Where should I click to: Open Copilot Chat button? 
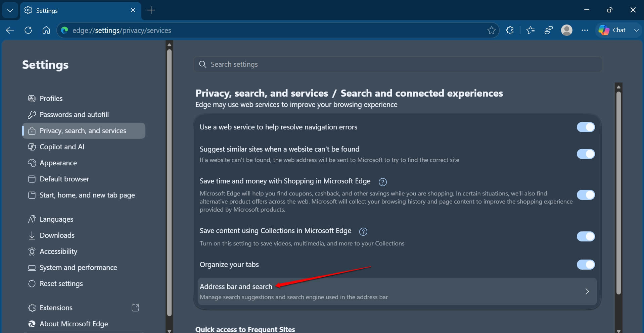[x=612, y=30]
